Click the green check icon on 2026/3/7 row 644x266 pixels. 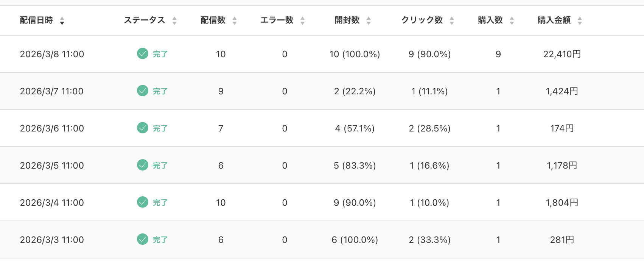(x=142, y=91)
